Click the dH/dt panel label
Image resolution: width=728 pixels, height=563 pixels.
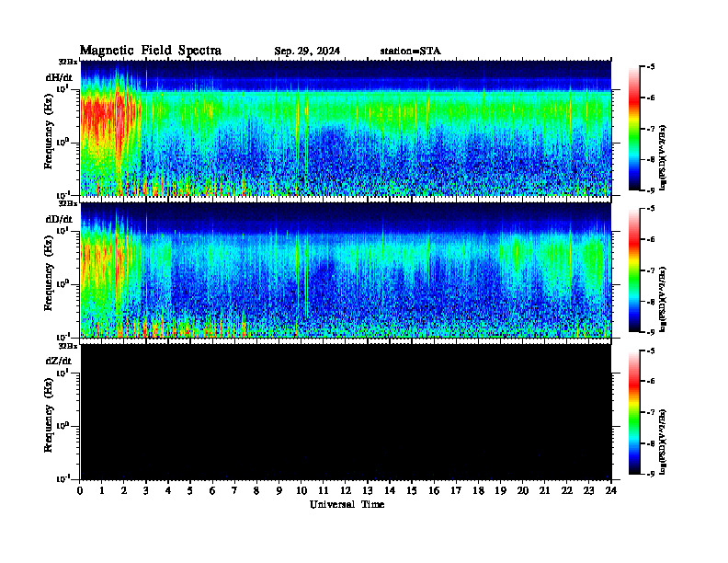tap(59, 77)
